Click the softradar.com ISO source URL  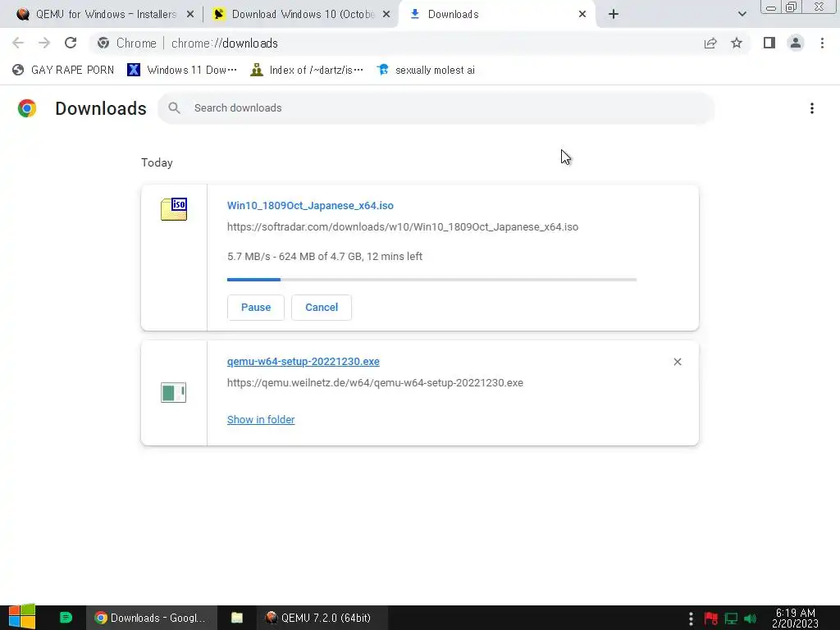[402, 226]
